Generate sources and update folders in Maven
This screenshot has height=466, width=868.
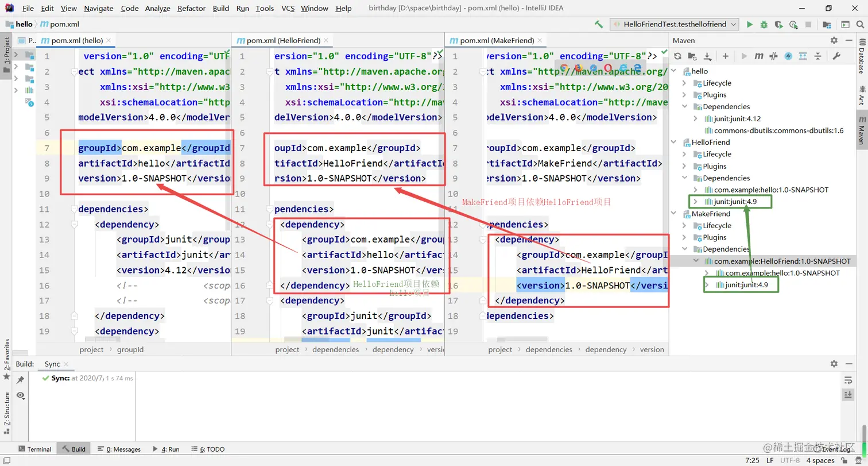pos(692,56)
